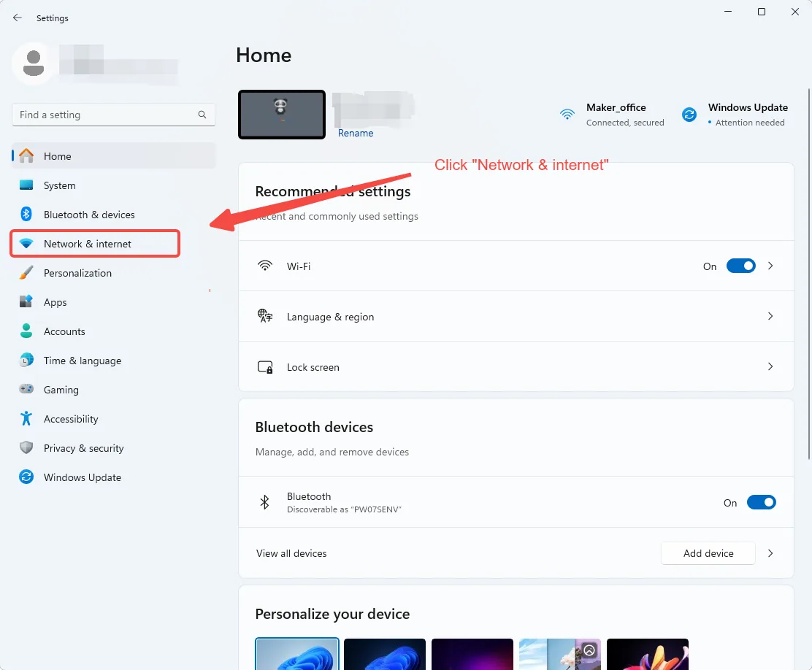
Task: Click the Privacy & security shield icon
Action: tap(26, 447)
